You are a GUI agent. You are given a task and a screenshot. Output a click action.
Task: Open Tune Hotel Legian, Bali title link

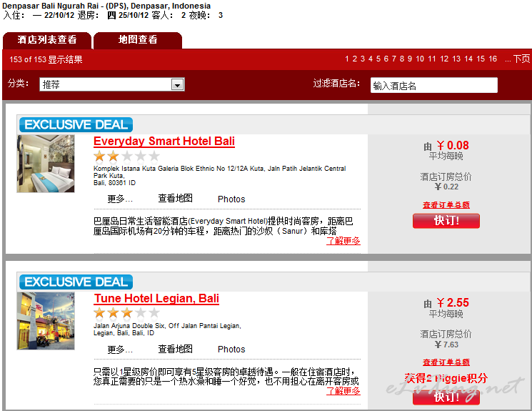(156, 299)
